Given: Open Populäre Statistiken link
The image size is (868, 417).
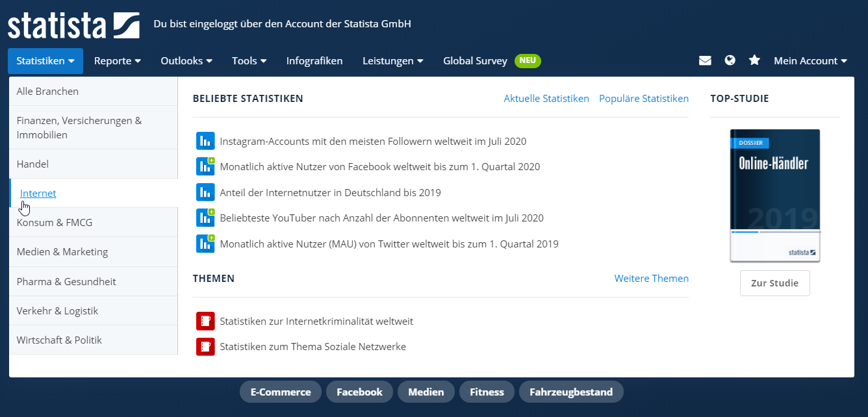Looking at the screenshot, I should (644, 99).
